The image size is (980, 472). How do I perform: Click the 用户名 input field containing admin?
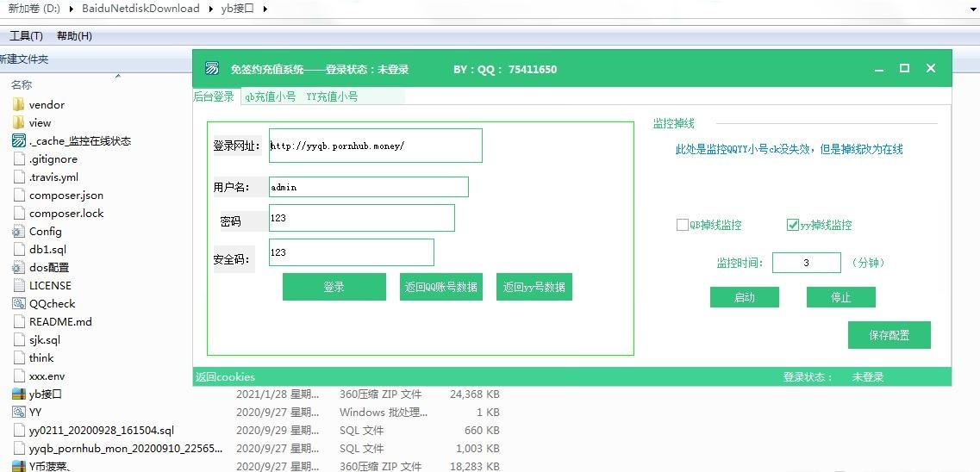tap(369, 187)
